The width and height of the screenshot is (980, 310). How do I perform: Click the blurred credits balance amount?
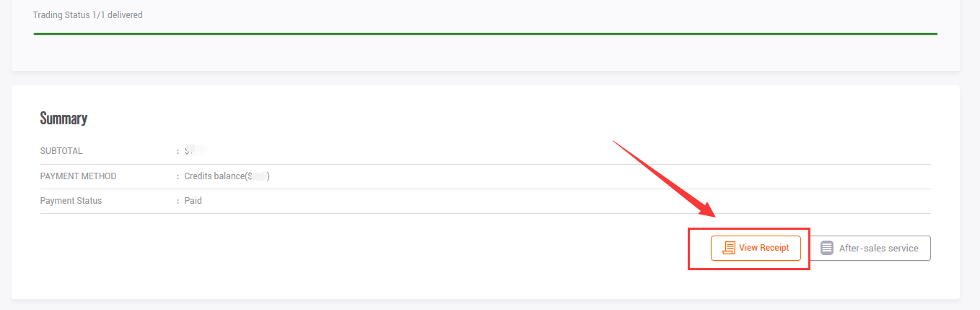pyautogui.click(x=259, y=176)
